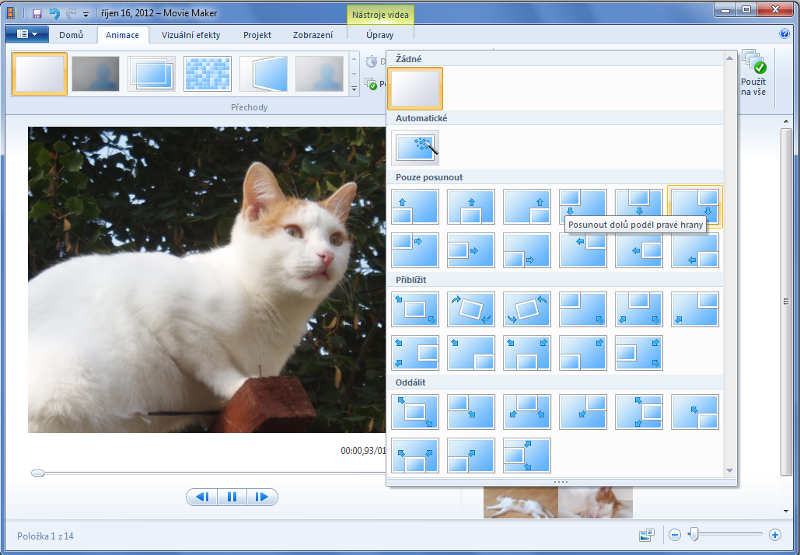Select pan up along left edge effect
The height and width of the screenshot is (555, 800).
coord(415,207)
